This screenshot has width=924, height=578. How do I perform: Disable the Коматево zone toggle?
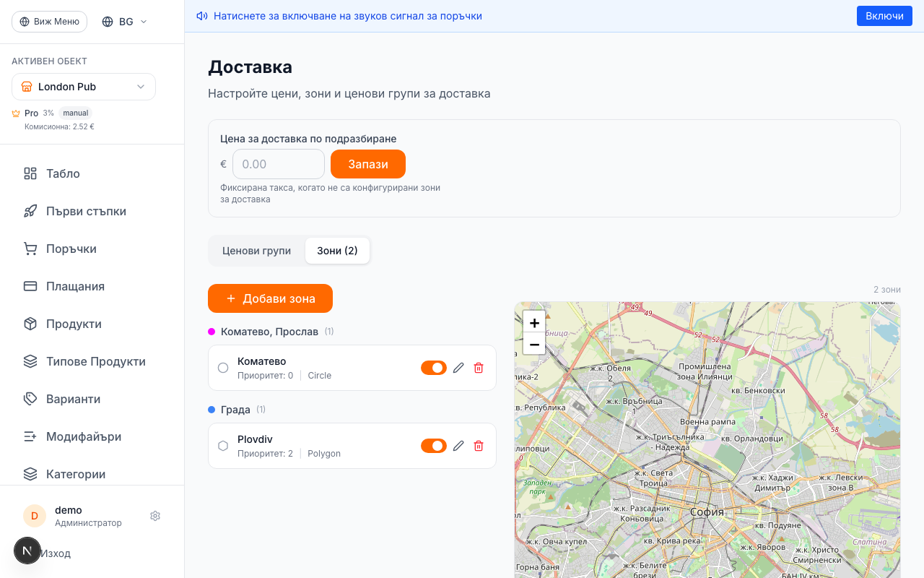(433, 368)
